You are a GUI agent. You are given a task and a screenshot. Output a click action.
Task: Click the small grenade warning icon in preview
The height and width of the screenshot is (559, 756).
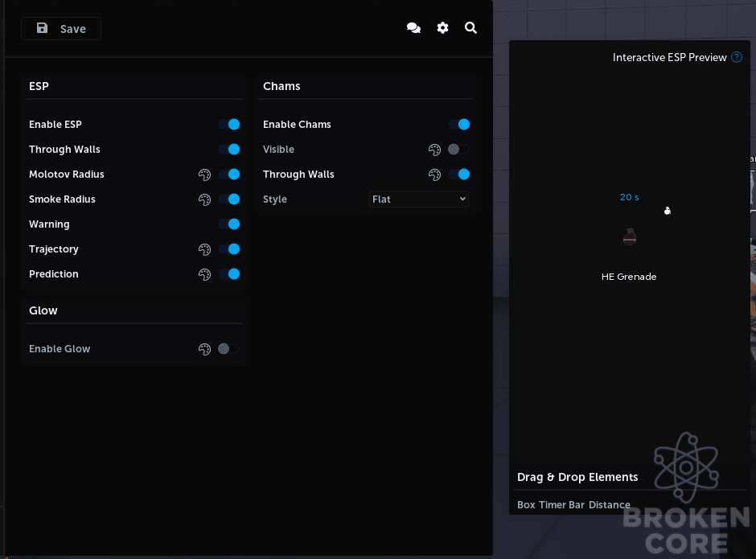click(668, 210)
